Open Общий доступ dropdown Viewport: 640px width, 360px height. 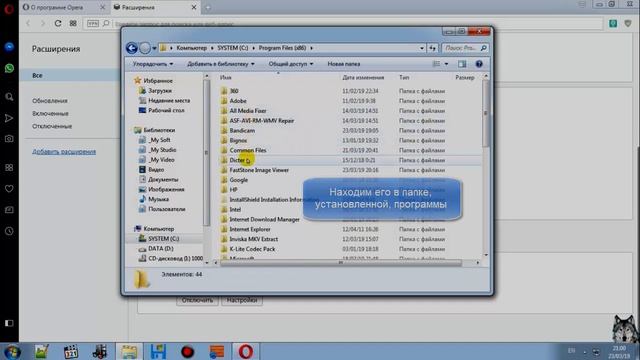tap(291, 64)
